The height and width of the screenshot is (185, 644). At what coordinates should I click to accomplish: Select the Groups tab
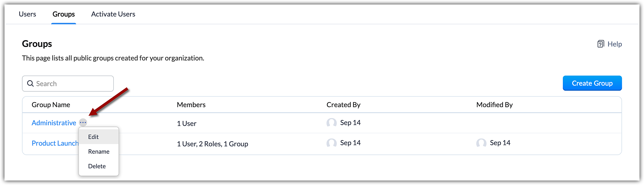click(x=64, y=14)
